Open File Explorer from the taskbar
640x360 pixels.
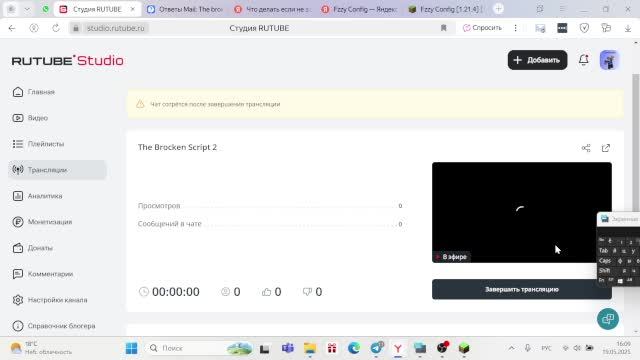[x=310, y=348]
